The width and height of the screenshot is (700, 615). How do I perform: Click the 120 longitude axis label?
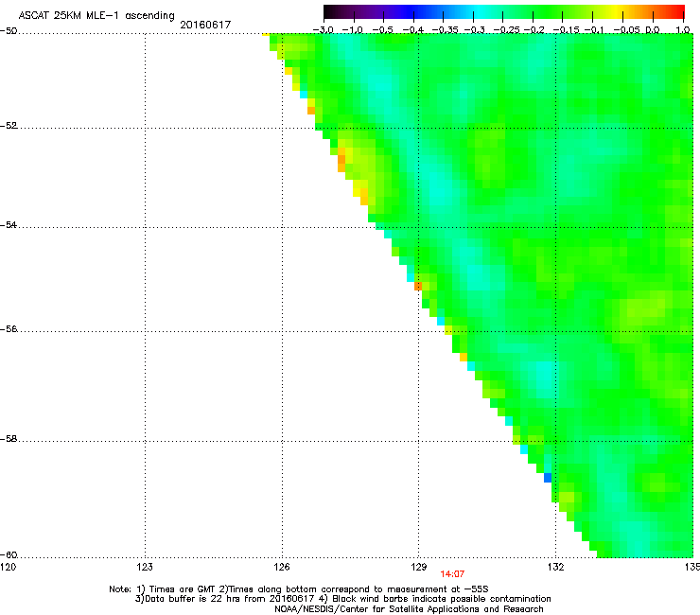(8, 567)
